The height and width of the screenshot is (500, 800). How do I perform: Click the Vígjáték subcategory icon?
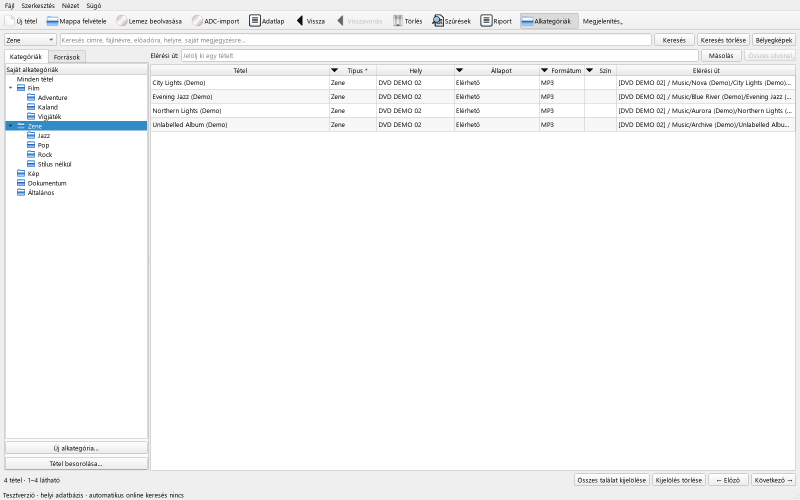coord(31,116)
